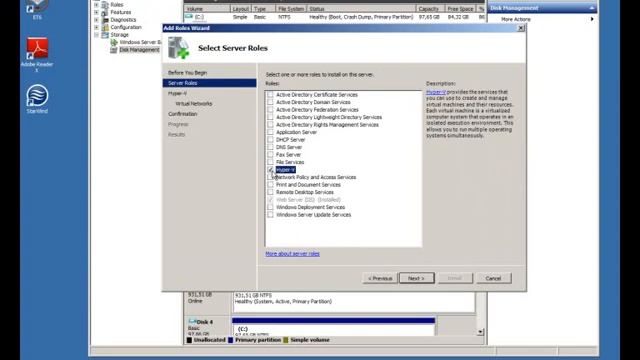The image size is (640, 360).
Task: Click the Roles node icon in tree
Action: [105, 5]
